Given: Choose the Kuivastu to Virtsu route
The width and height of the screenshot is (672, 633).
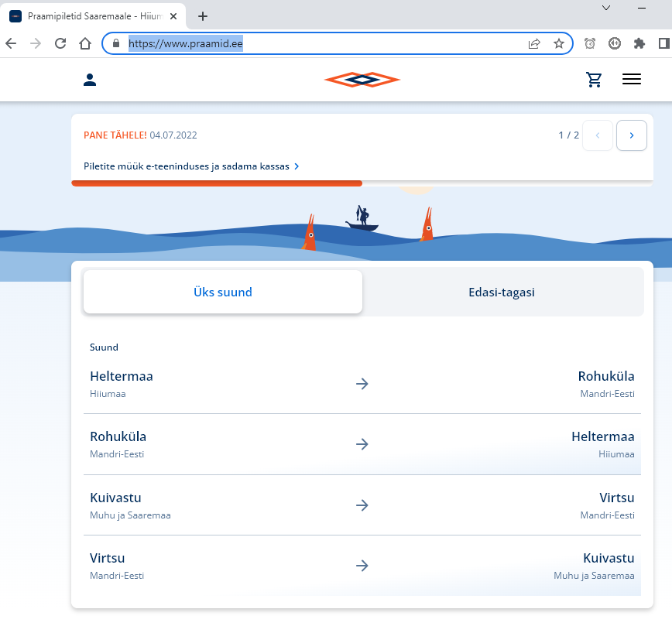Looking at the screenshot, I should 362,505.
